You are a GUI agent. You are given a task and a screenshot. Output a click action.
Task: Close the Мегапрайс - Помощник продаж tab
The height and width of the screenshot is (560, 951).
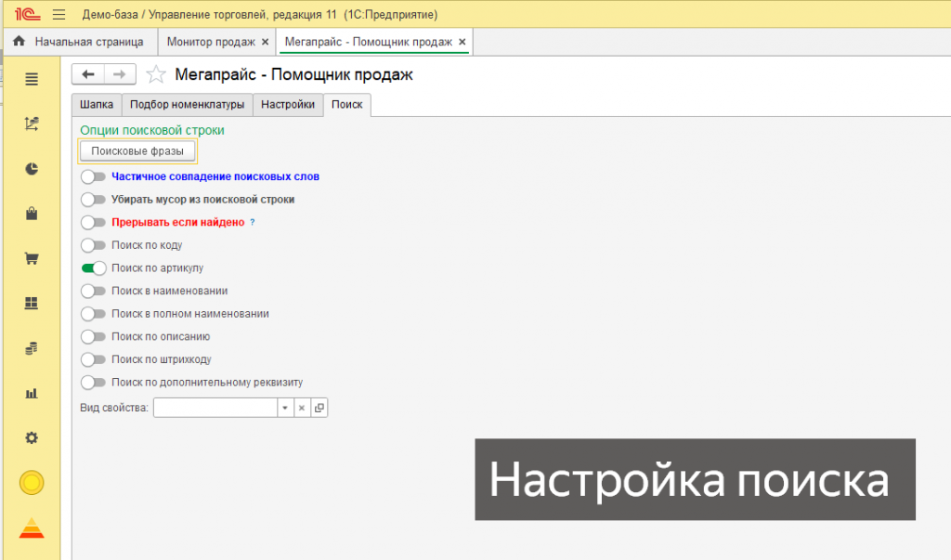[462, 42]
